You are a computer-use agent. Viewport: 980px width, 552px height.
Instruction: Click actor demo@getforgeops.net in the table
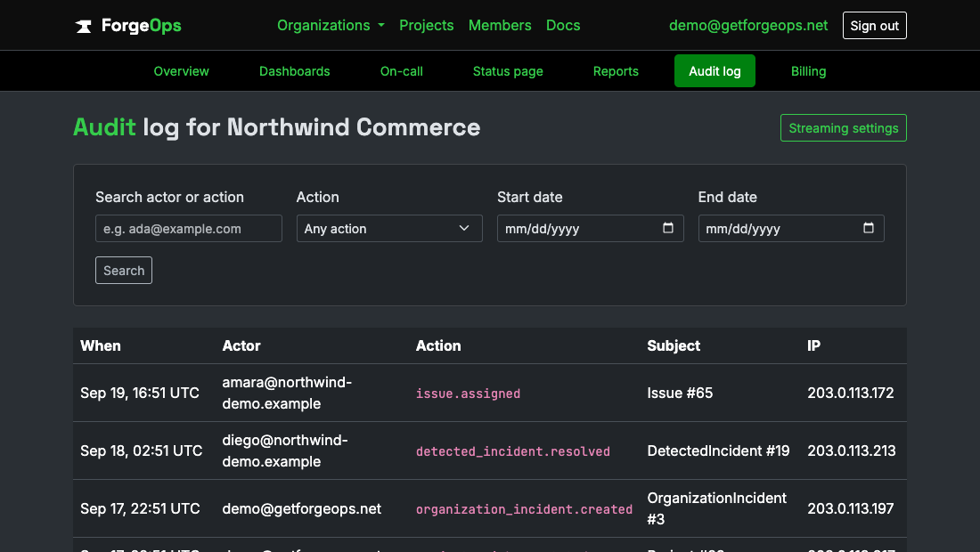point(302,509)
